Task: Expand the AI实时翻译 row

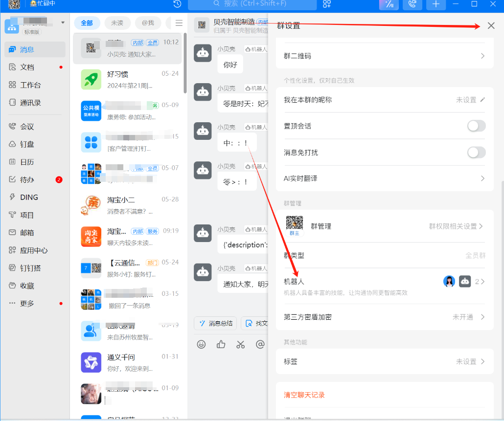Action: pyautogui.click(x=385, y=178)
